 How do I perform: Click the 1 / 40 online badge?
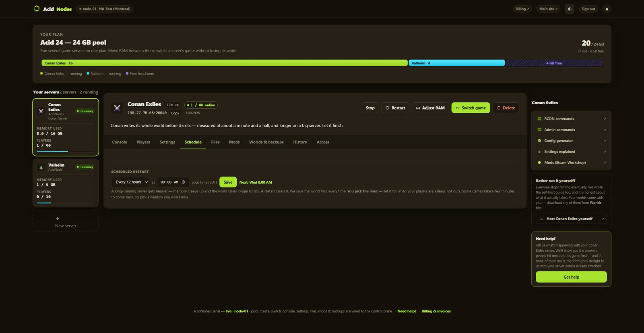(x=201, y=105)
